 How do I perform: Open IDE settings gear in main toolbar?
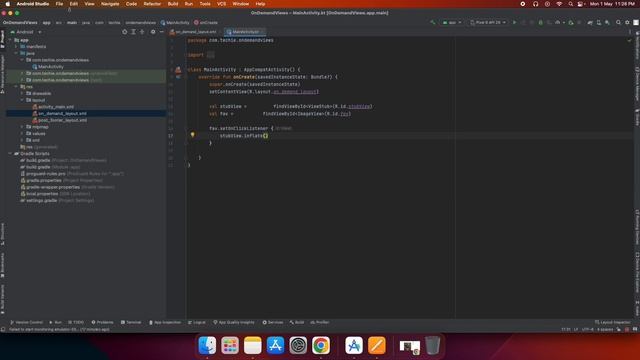(627, 22)
